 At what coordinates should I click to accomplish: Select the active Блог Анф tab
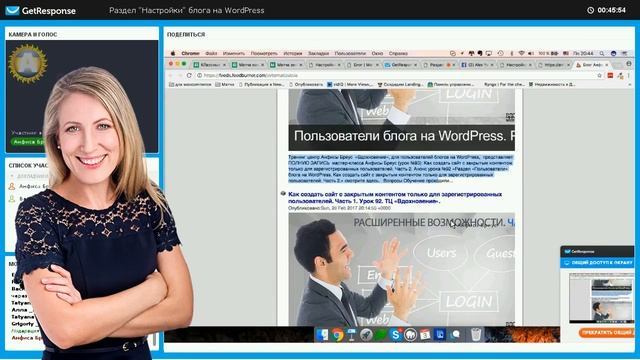coord(591,65)
